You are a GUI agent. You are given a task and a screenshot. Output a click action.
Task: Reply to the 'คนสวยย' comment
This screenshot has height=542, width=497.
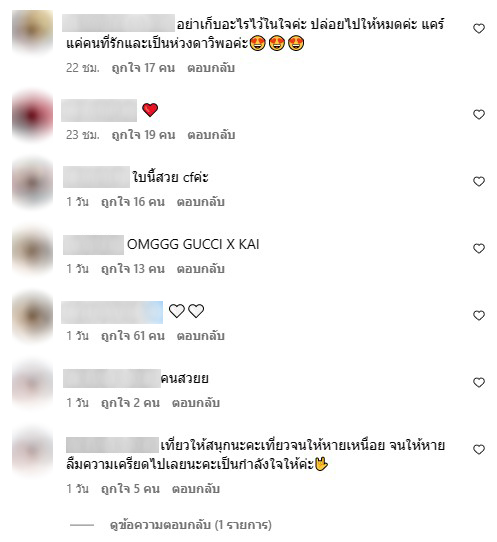(196, 403)
